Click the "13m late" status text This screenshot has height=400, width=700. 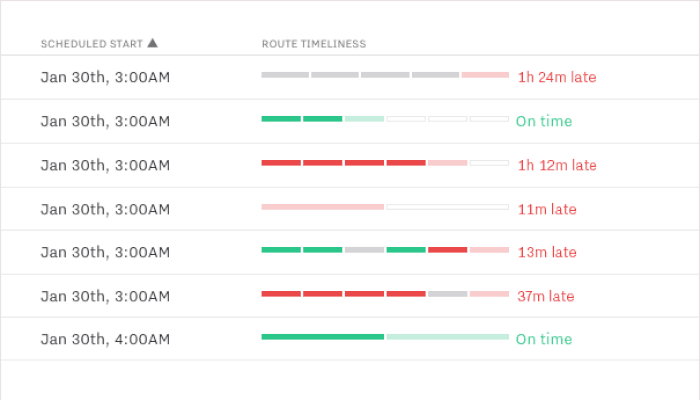pos(546,252)
